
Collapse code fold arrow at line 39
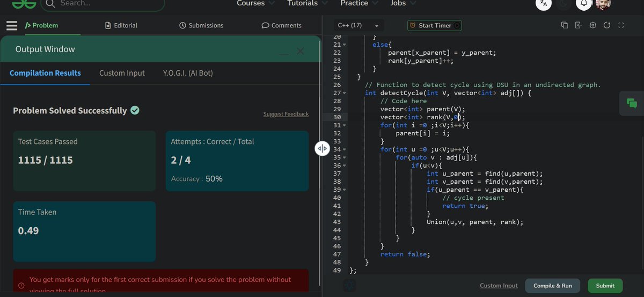(x=345, y=190)
